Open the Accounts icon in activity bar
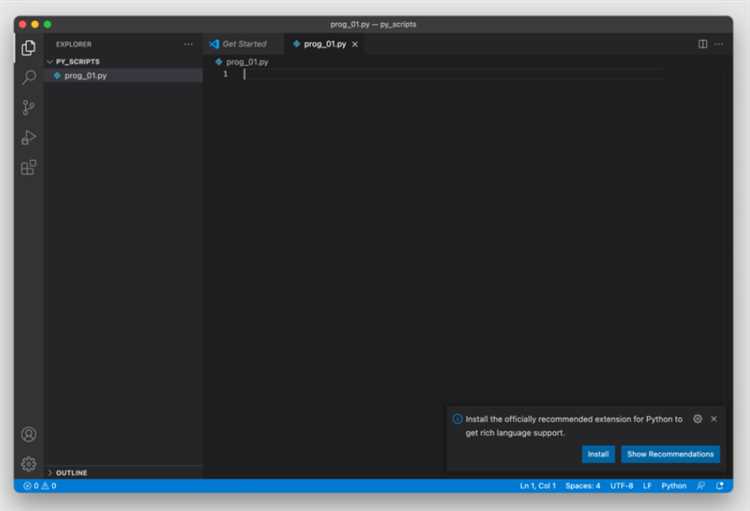Screen dimensions: 750x511 click(x=29, y=434)
